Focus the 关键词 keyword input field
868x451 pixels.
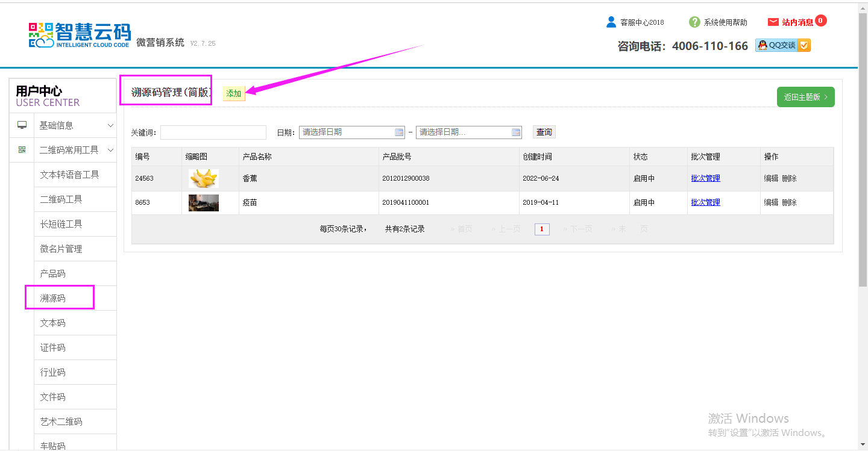[213, 132]
